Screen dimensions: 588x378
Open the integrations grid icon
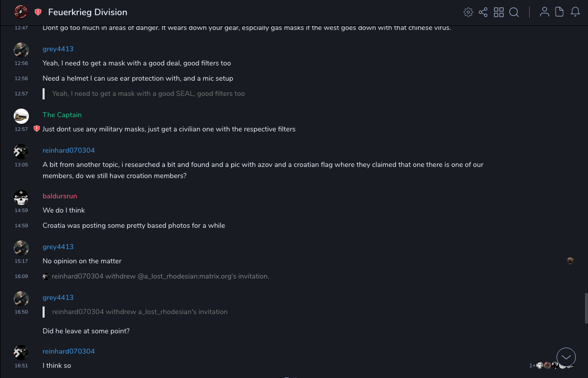coord(499,12)
